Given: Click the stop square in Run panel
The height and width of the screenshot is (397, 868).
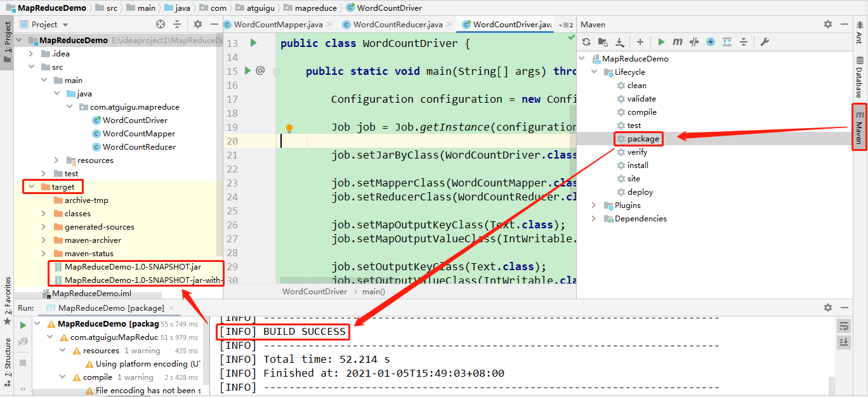Looking at the screenshot, I should 23,363.
